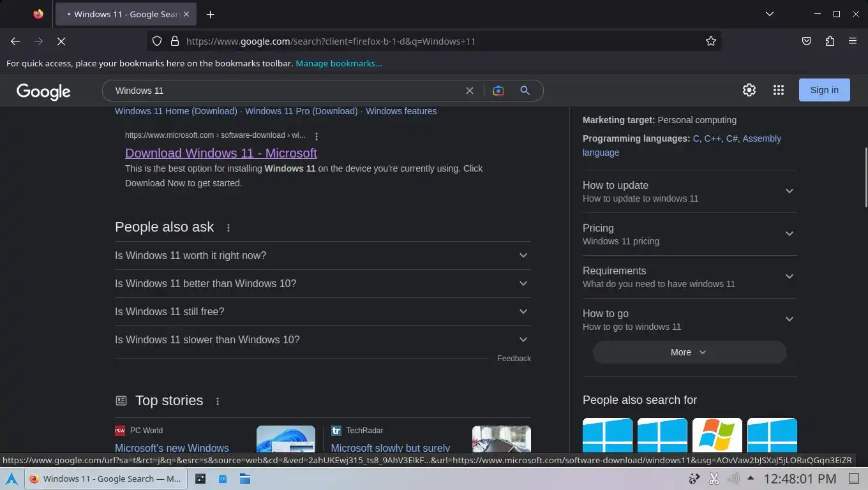This screenshot has width=868, height=490.
Task: Open Windows 11 Pro (Download) link
Action: coord(301,111)
